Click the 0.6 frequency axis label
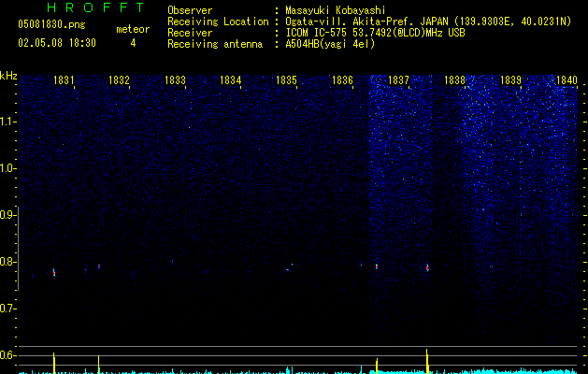The height and width of the screenshot is (374, 588). pyautogui.click(x=7, y=355)
